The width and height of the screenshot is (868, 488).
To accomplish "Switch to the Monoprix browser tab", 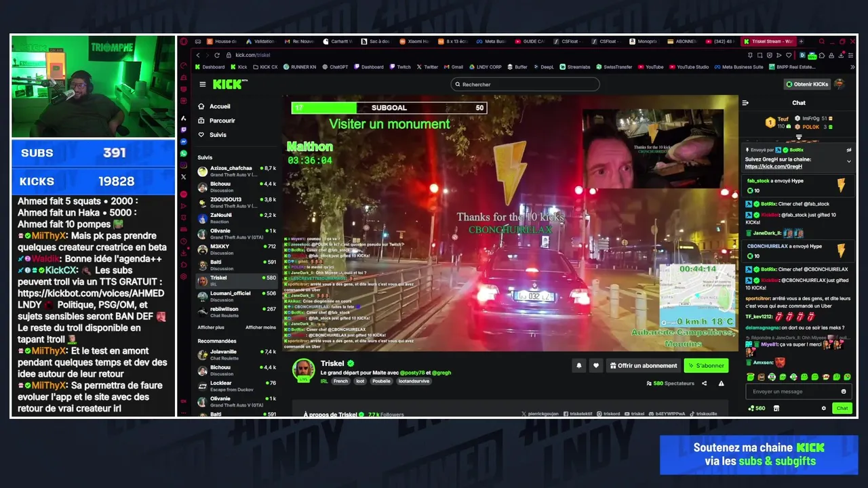I will [644, 41].
